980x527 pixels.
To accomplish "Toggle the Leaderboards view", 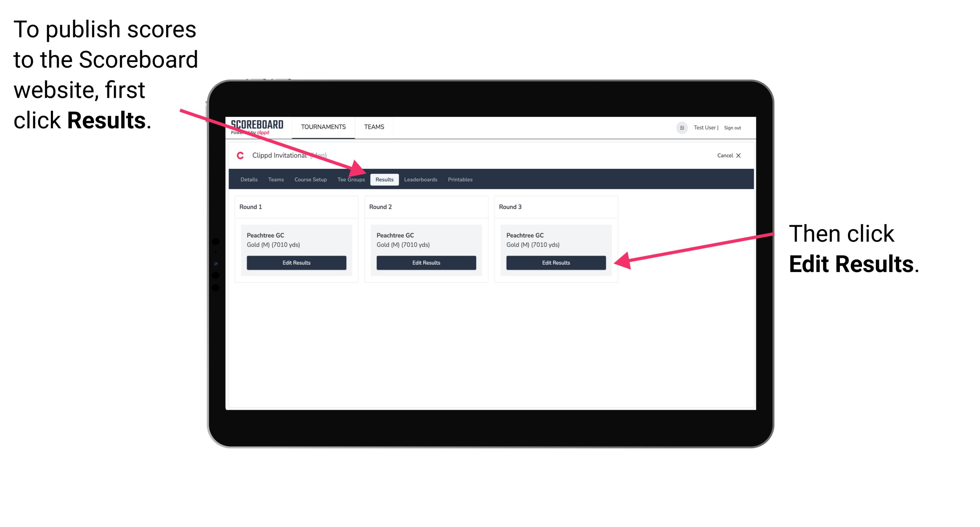I will click(x=421, y=179).
